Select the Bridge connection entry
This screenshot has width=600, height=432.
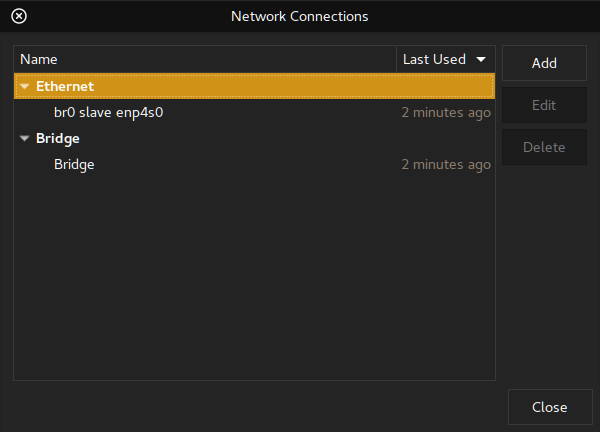click(254, 165)
